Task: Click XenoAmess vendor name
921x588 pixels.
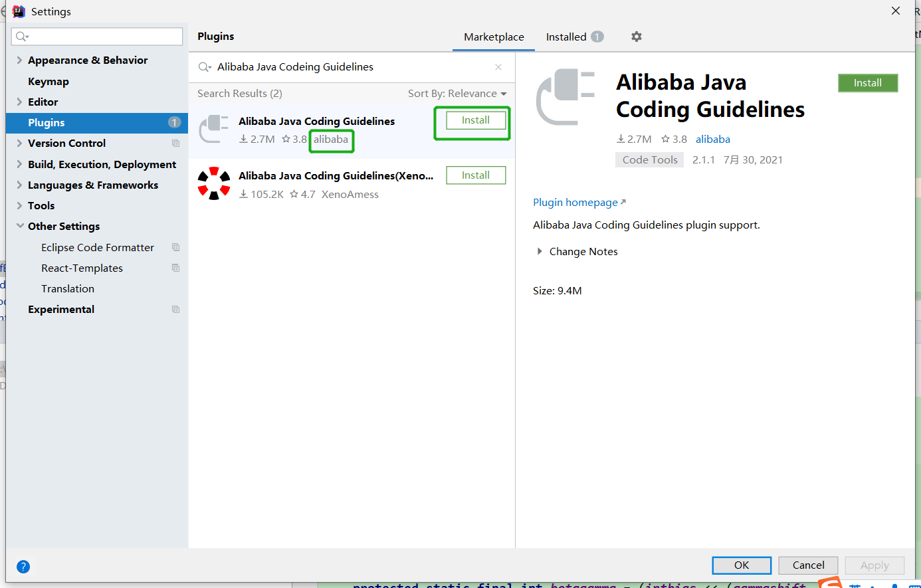Action: point(350,195)
